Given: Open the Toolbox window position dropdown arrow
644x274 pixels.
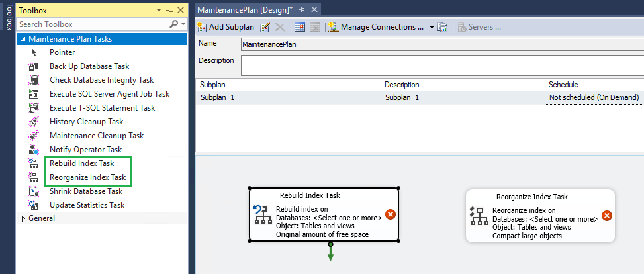Looking at the screenshot, I should [x=159, y=11].
